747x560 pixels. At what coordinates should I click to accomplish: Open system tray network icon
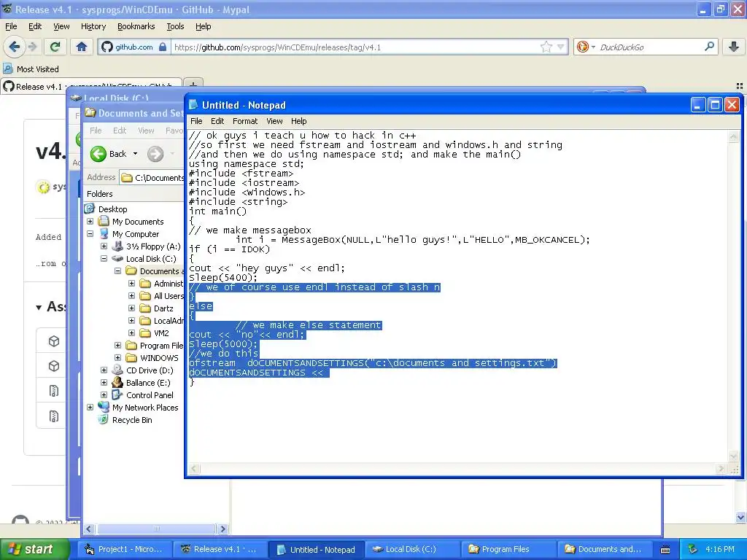(x=693, y=549)
